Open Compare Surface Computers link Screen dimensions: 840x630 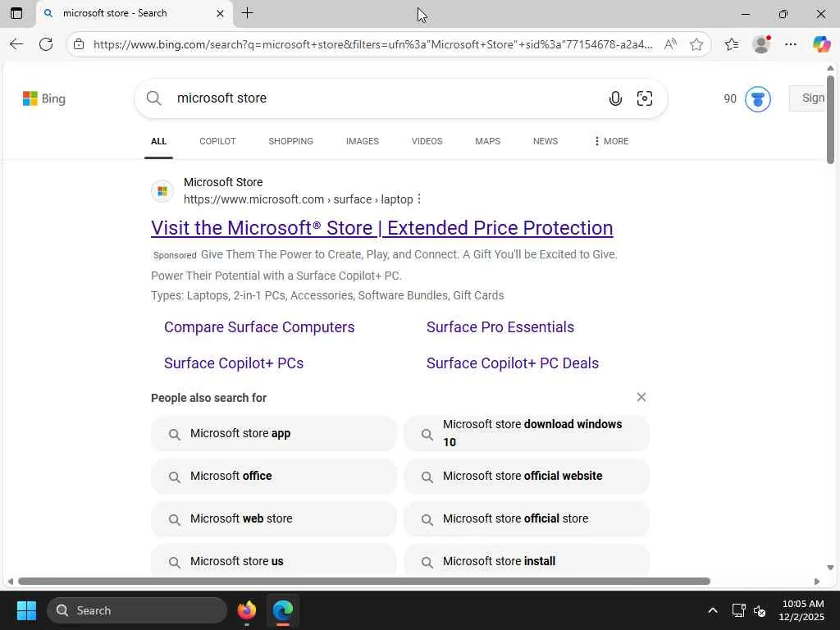click(x=259, y=327)
